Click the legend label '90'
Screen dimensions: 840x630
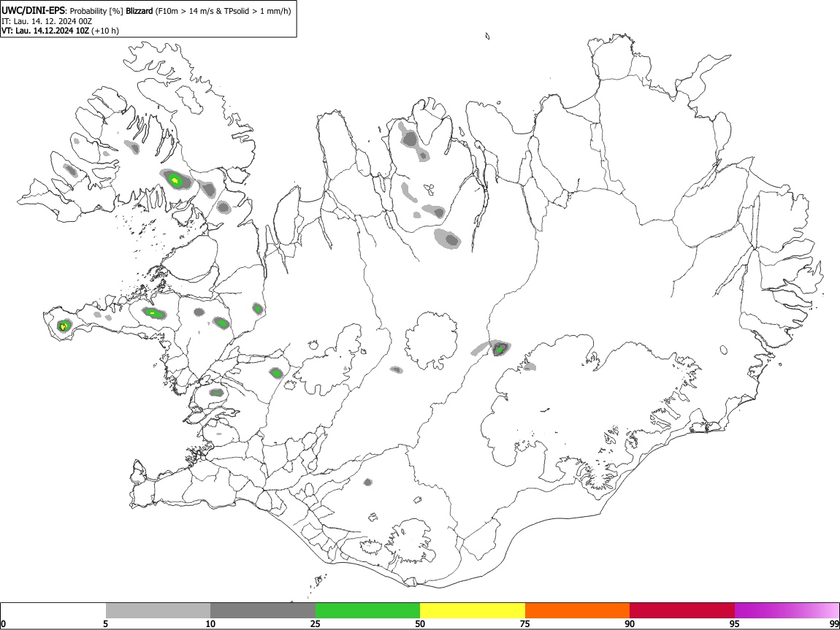point(630,623)
